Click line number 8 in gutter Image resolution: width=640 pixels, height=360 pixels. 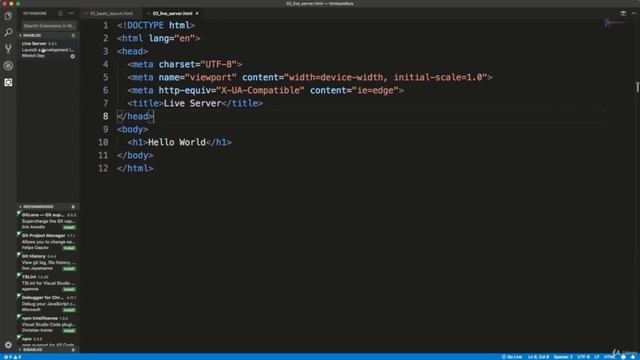(106, 116)
